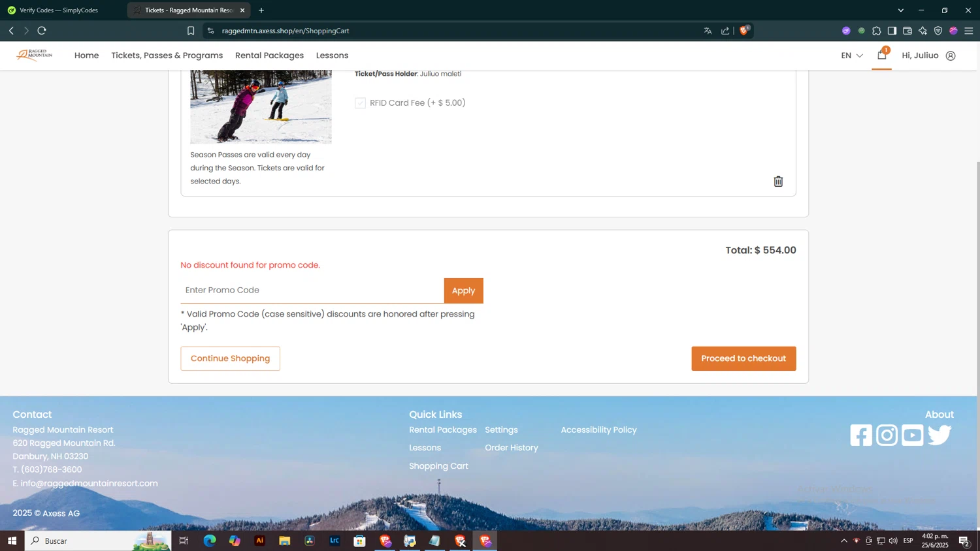Screen dimensions: 980x551
Task: Click the resort phone number
Action: coord(52,469)
